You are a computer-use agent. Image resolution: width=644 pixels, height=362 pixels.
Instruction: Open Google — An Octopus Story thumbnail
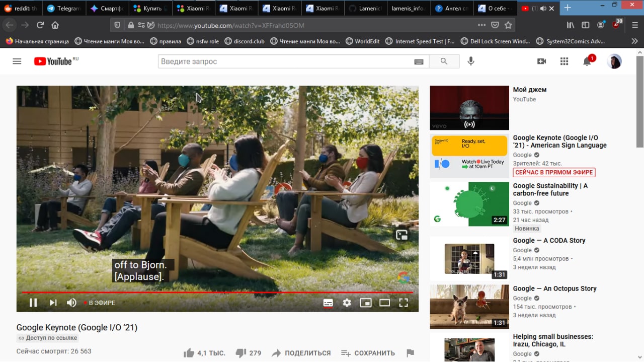(469, 307)
